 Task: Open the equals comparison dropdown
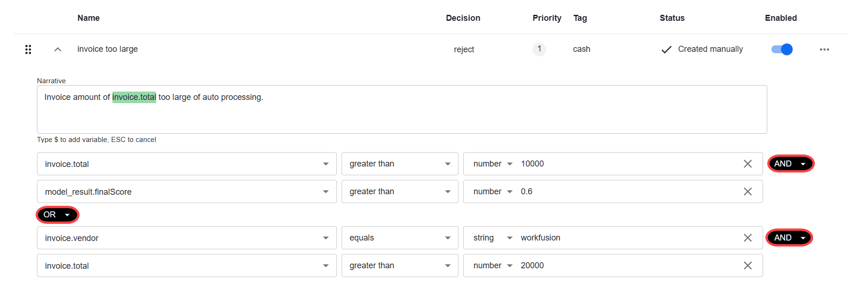coord(400,238)
